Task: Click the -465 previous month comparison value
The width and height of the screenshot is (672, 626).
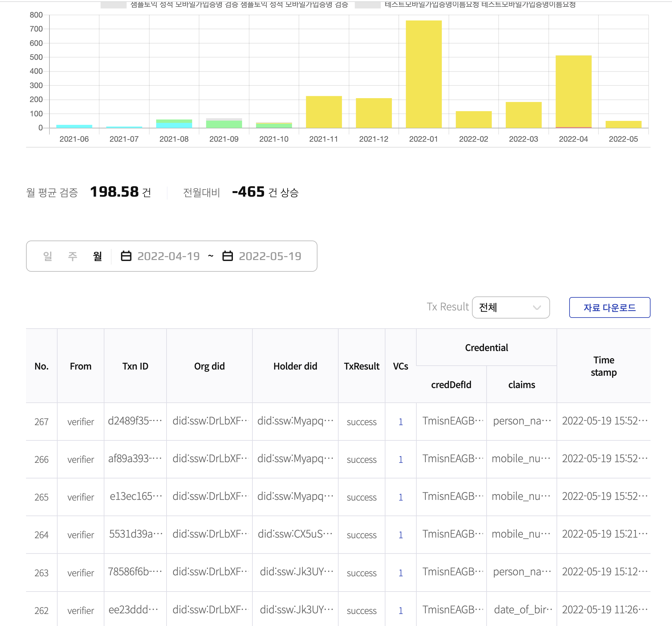Action: pos(249,192)
